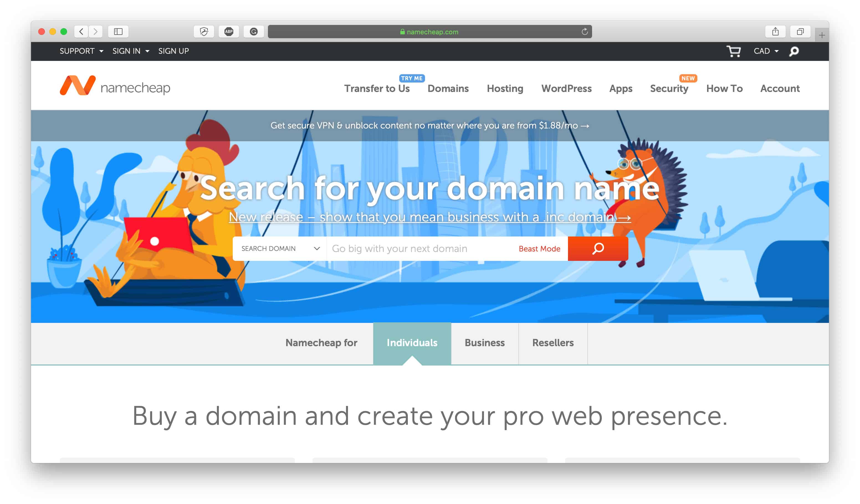Expand the SUPPORT dropdown menu

coord(80,51)
